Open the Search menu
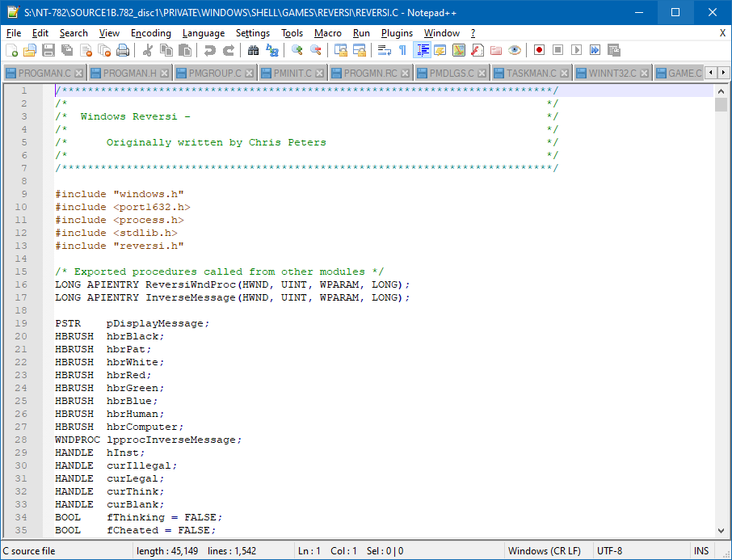The image size is (732, 560). (x=74, y=33)
